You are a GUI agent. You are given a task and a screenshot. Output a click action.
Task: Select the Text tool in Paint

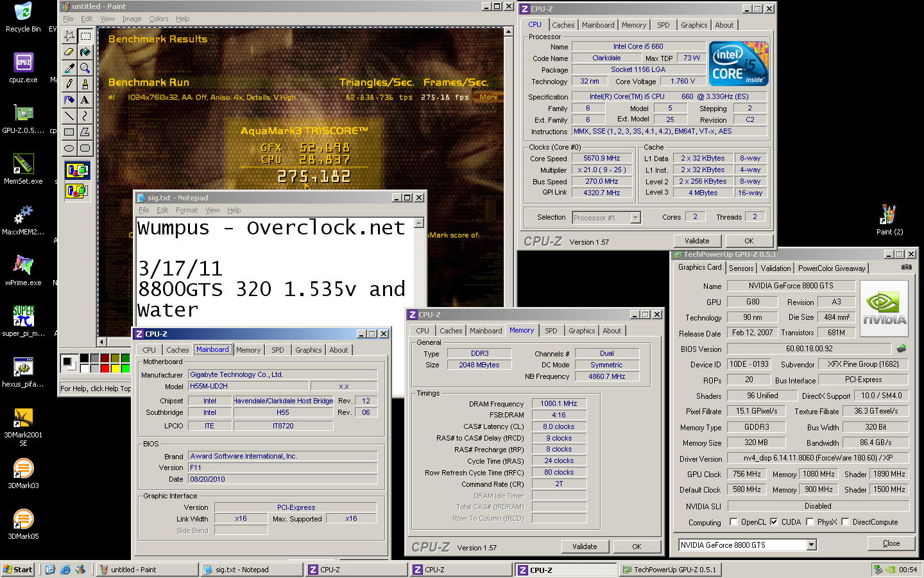(x=85, y=100)
